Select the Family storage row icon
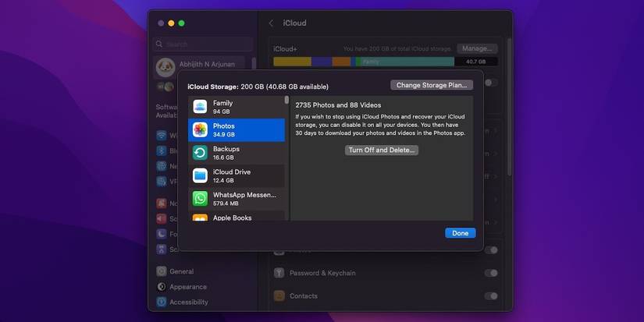 (x=200, y=107)
